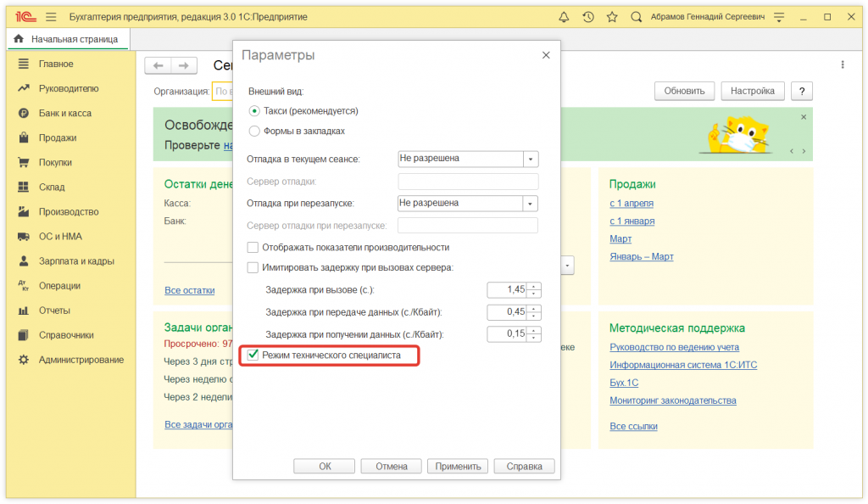
Task: Expand Отладка в текущем сеансе dropdown
Action: (x=531, y=159)
